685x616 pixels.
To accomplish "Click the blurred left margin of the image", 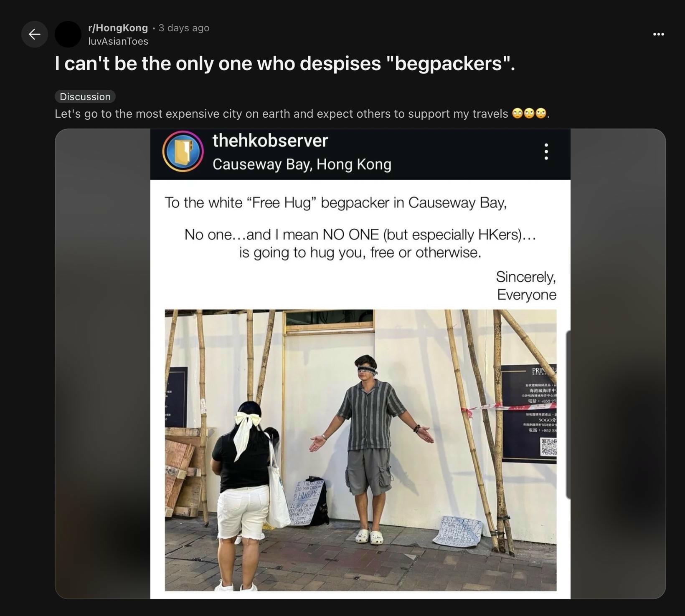I will pyautogui.click(x=103, y=364).
